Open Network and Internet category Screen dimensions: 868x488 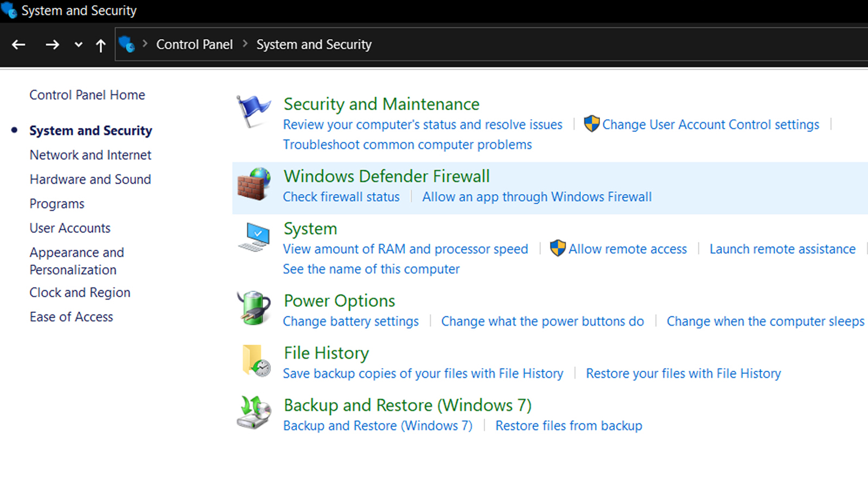91,155
